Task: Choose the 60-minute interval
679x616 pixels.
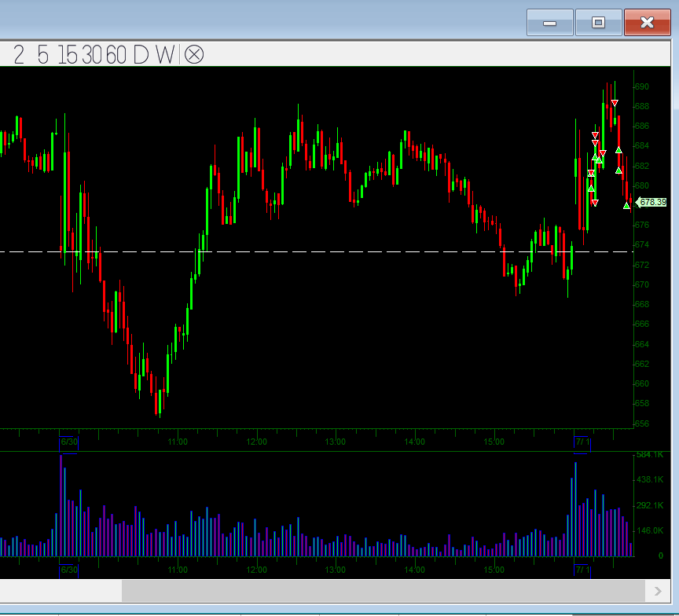Action: pos(116,55)
